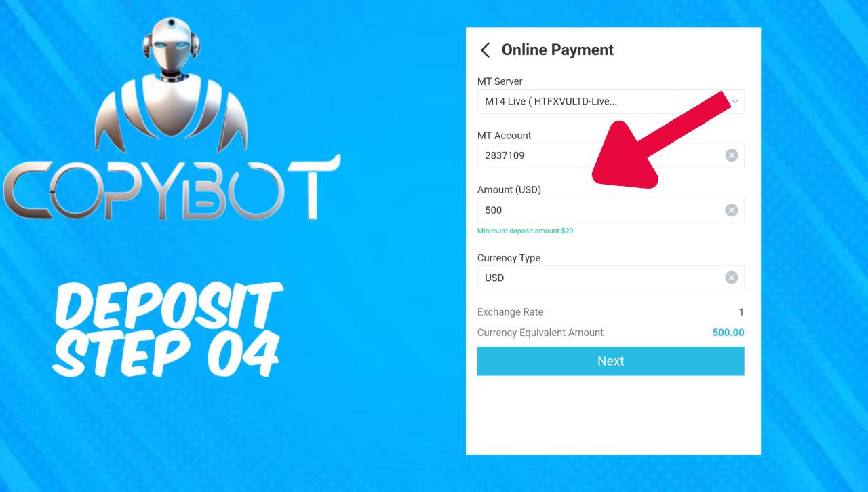
Task: Click the DEPOSIT STEP 04 heading text
Action: [x=167, y=330]
